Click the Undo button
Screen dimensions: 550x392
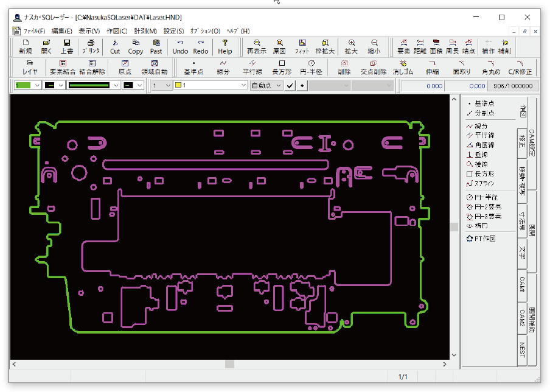pyautogui.click(x=179, y=47)
